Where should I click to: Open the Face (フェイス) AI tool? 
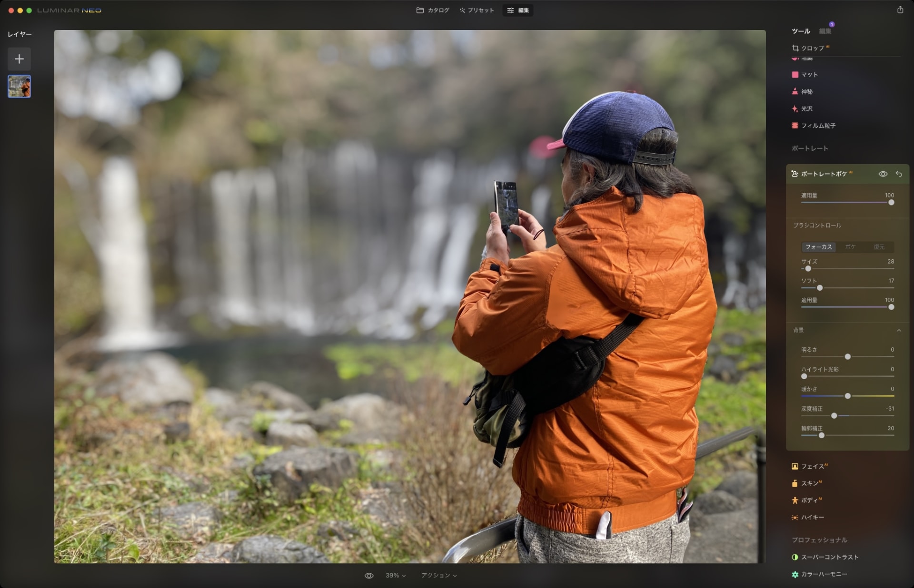coord(812,466)
